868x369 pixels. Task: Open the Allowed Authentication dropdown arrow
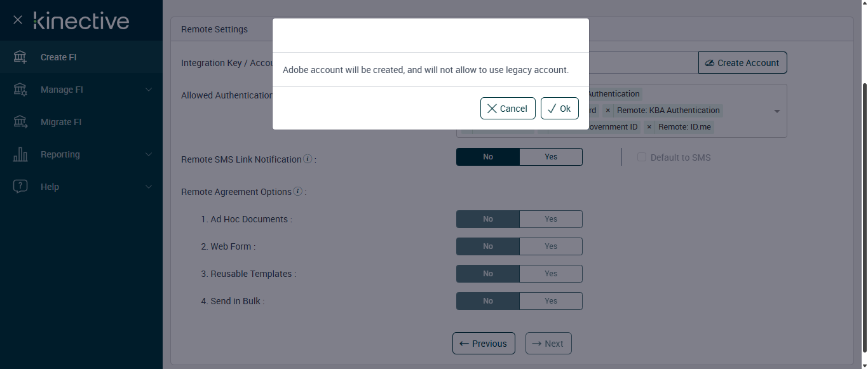(x=776, y=111)
